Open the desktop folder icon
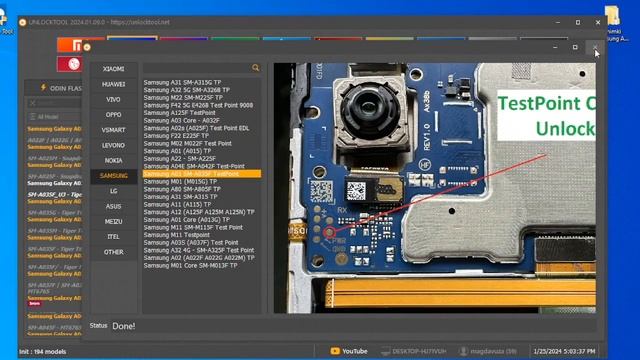Screen dimensions: 640x360 point(613,16)
